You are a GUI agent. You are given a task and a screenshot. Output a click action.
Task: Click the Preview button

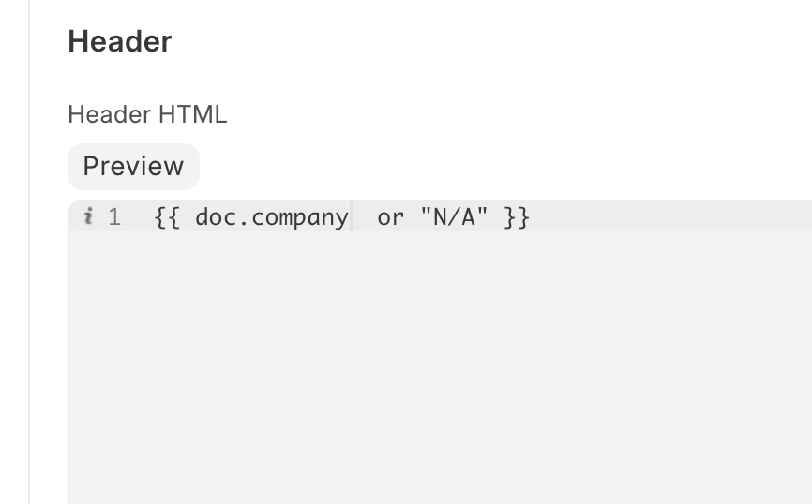tap(133, 167)
